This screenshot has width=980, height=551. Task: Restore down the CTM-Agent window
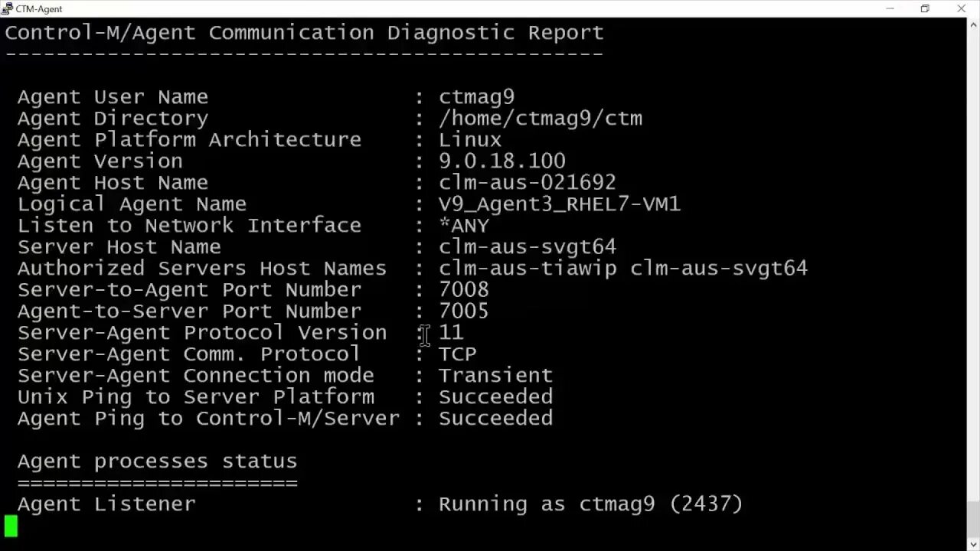pos(925,8)
